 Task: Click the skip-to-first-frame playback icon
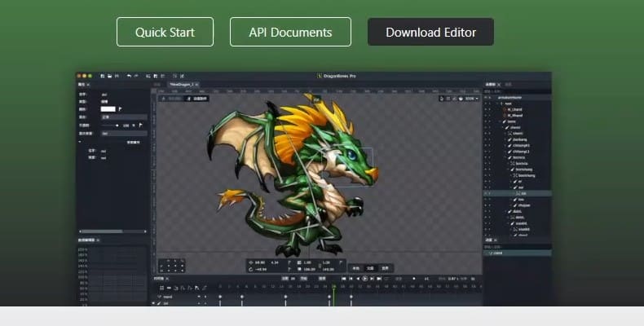[x=344, y=279]
